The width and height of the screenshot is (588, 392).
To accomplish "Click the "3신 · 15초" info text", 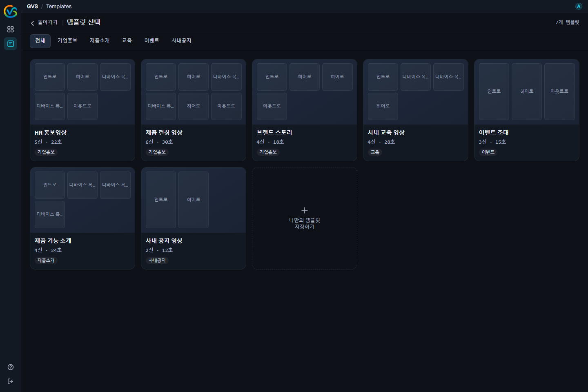I will point(492,142).
